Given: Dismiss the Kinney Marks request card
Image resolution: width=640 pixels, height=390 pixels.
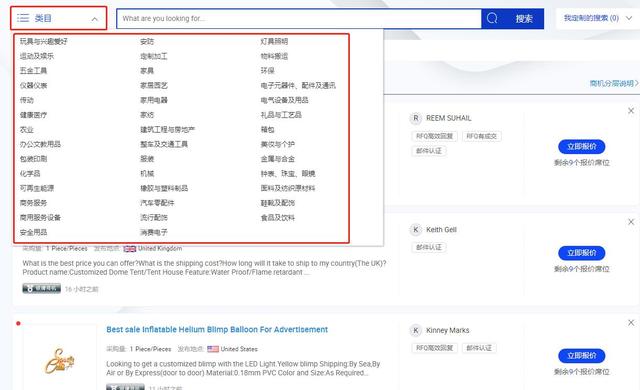Looking at the screenshot, I should 631,323.
